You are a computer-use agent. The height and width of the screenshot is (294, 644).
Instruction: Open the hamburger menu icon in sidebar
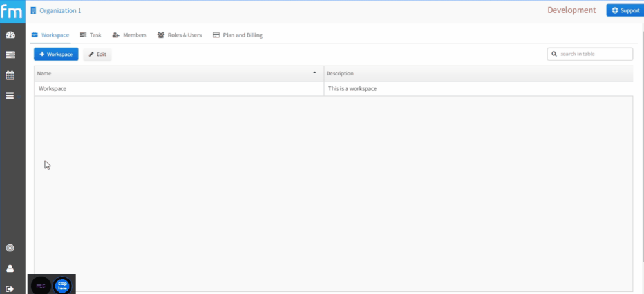(10, 96)
